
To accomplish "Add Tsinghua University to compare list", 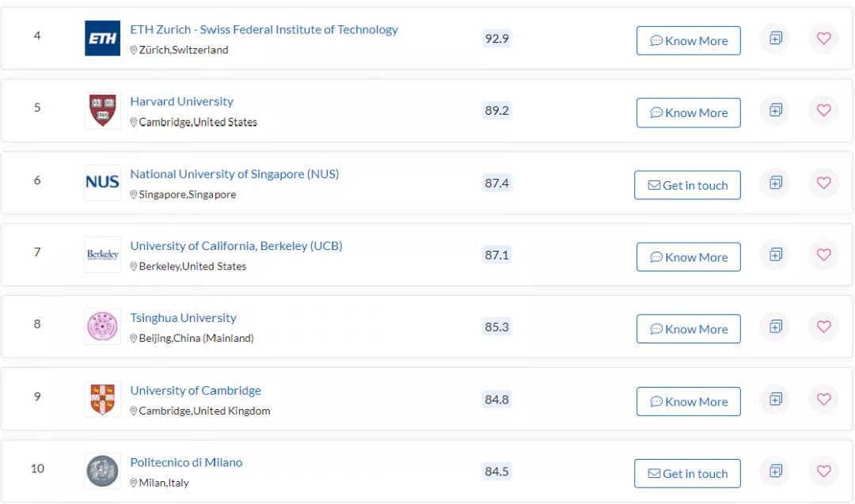I will [775, 327].
